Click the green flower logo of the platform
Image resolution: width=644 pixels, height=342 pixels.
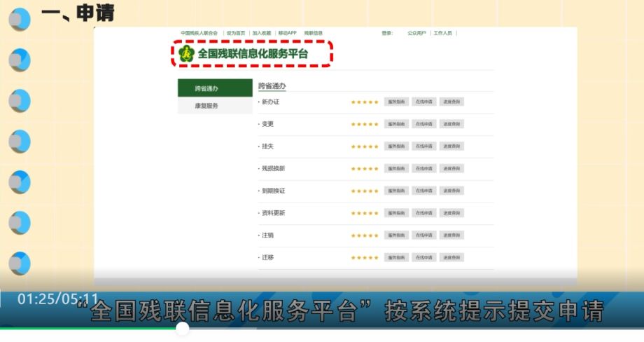[x=186, y=53]
